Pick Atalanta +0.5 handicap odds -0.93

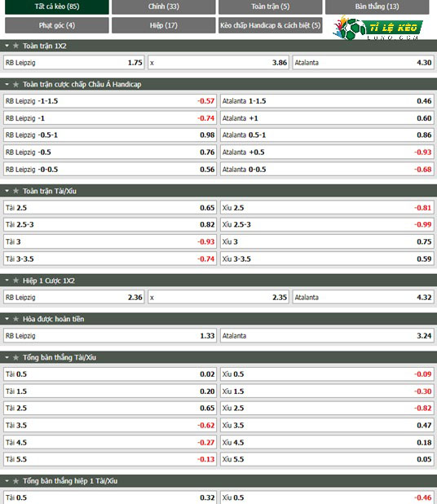click(327, 152)
